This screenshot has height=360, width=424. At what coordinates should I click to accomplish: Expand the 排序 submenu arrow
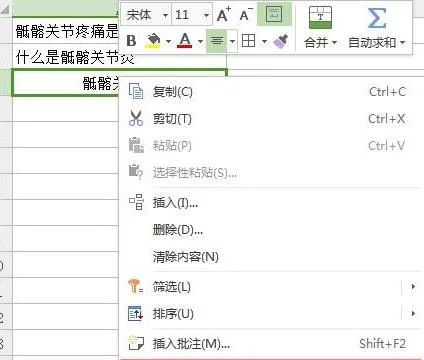(413, 314)
